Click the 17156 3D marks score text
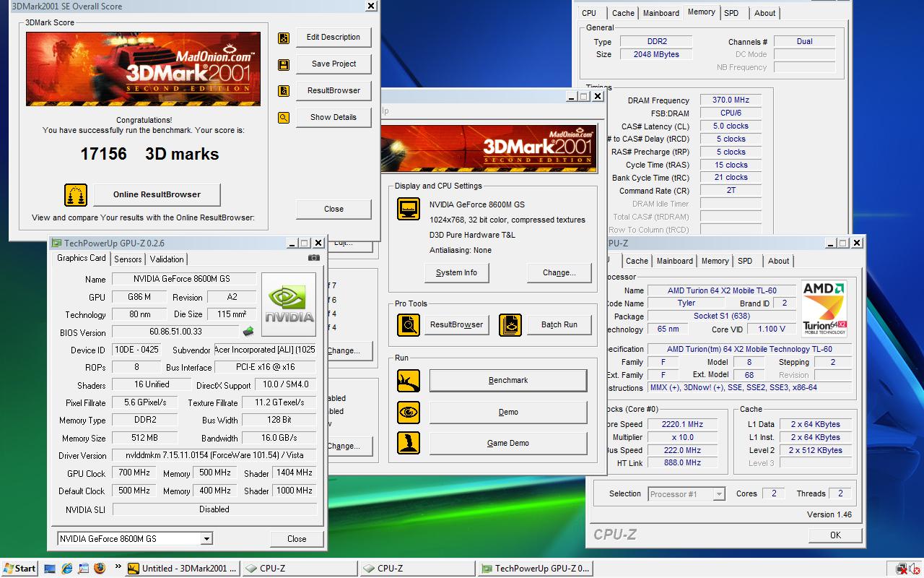This screenshot has width=924, height=578. pyautogui.click(x=149, y=154)
